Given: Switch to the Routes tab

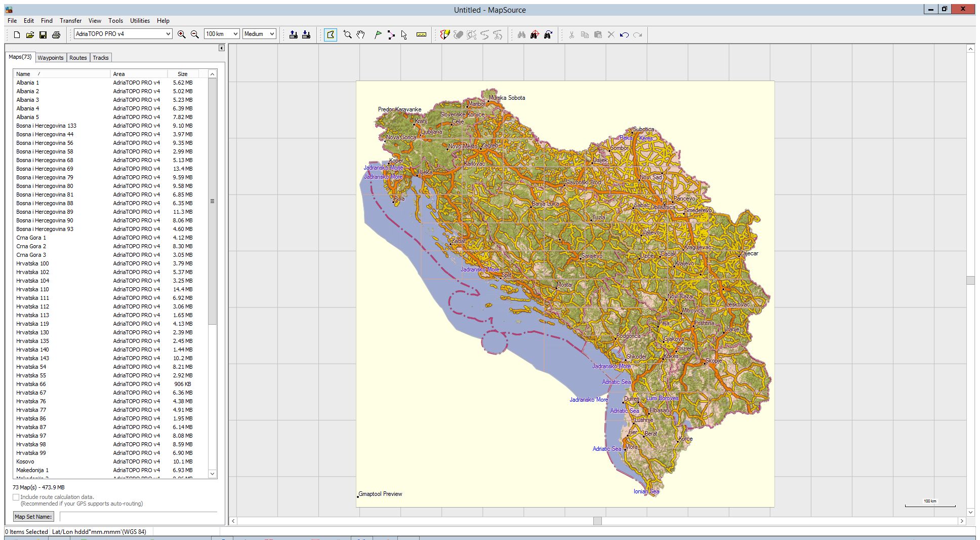Looking at the screenshot, I should pos(78,58).
